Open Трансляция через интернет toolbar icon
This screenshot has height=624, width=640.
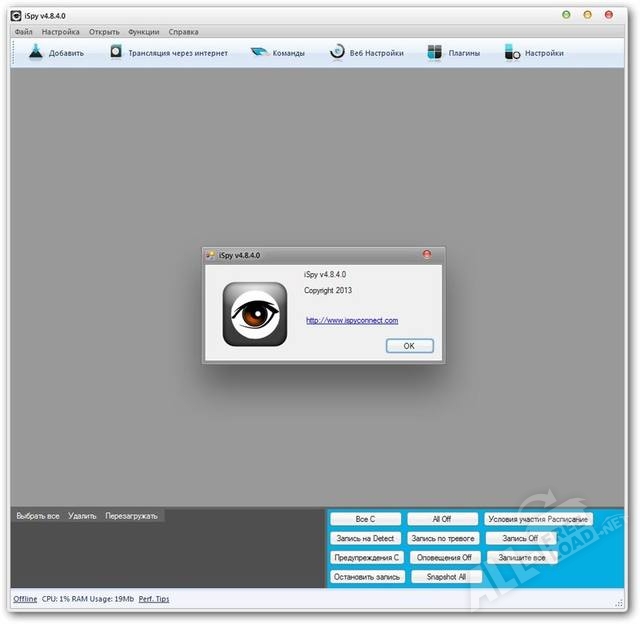(x=117, y=53)
